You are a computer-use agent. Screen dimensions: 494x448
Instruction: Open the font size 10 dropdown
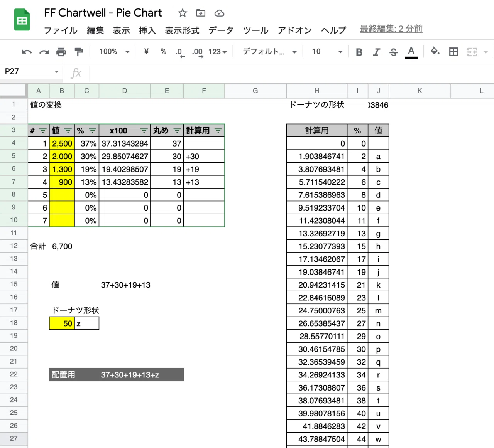point(327,52)
